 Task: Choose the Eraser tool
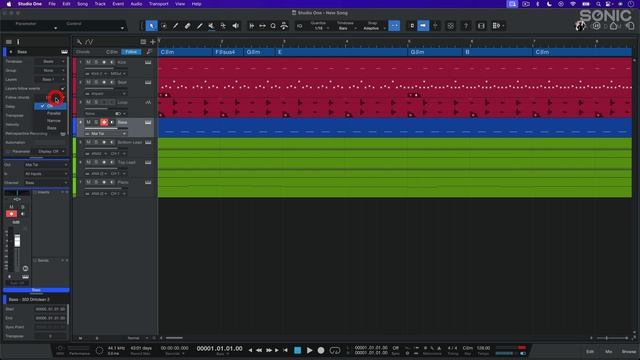[x=187, y=26]
